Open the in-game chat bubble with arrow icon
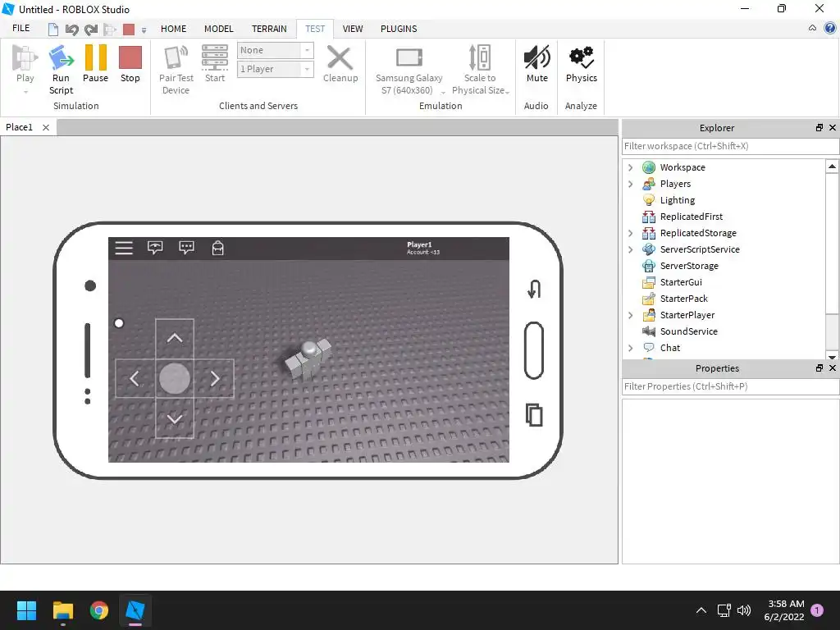The image size is (840, 630). pyautogui.click(x=155, y=248)
